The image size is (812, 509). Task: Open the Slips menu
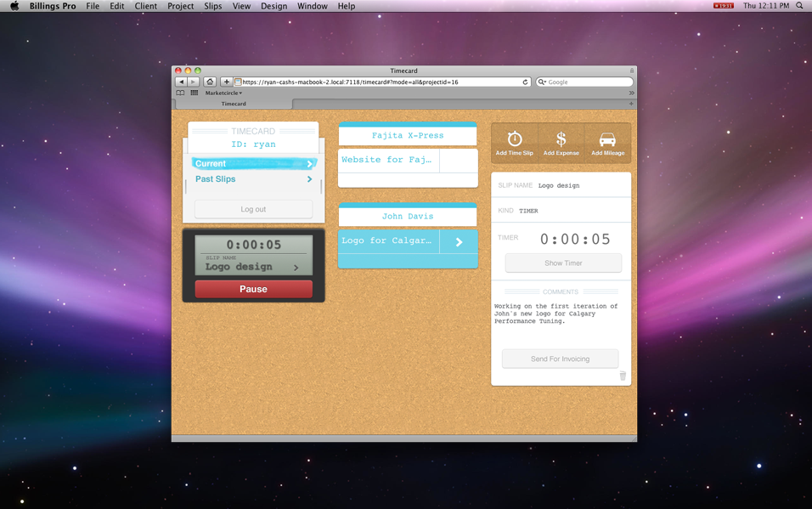[x=213, y=6]
